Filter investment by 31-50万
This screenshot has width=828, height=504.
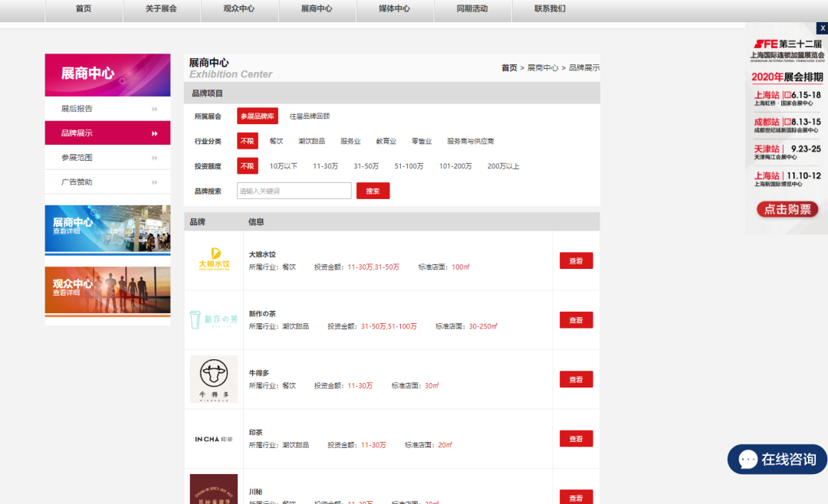tap(366, 166)
